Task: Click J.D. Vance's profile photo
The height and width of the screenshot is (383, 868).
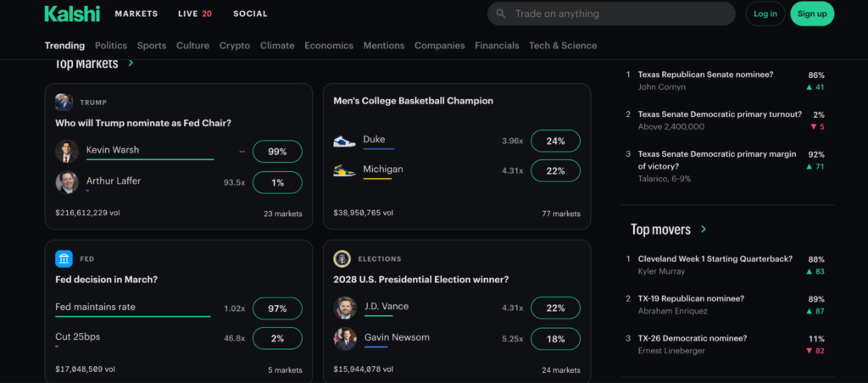Action: tap(345, 308)
